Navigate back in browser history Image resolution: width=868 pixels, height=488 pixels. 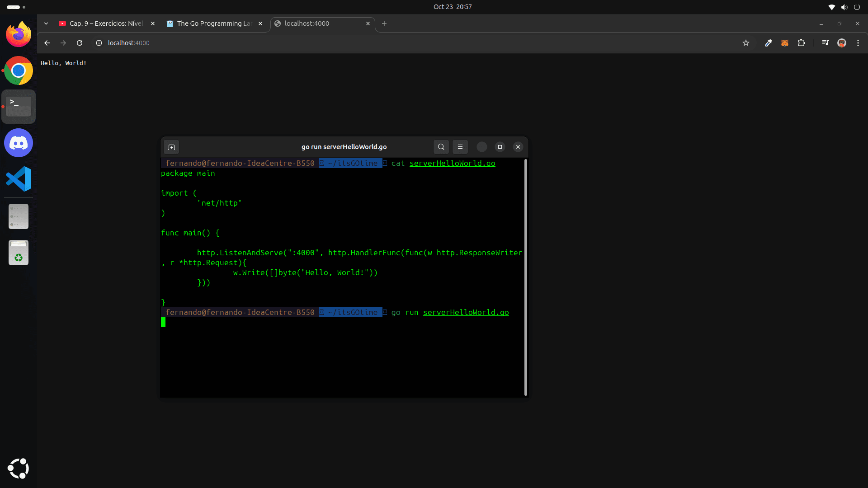click(x=47, y=43)
